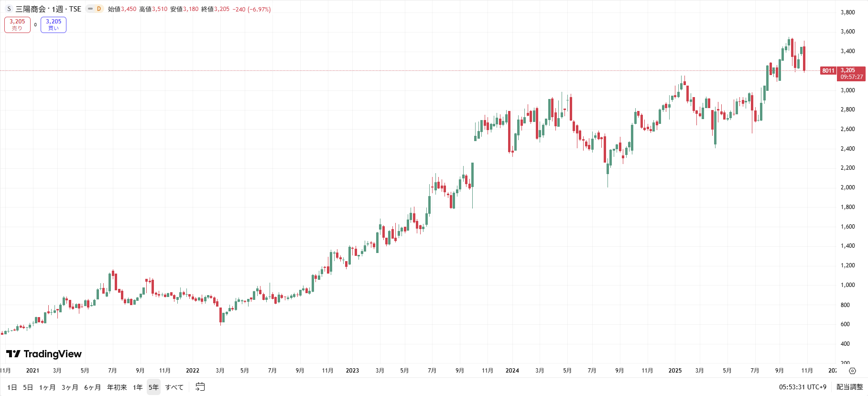Choose the 6ヶ月 time range
The width and height of the screenshot is (868, 396).
point(93,387)
